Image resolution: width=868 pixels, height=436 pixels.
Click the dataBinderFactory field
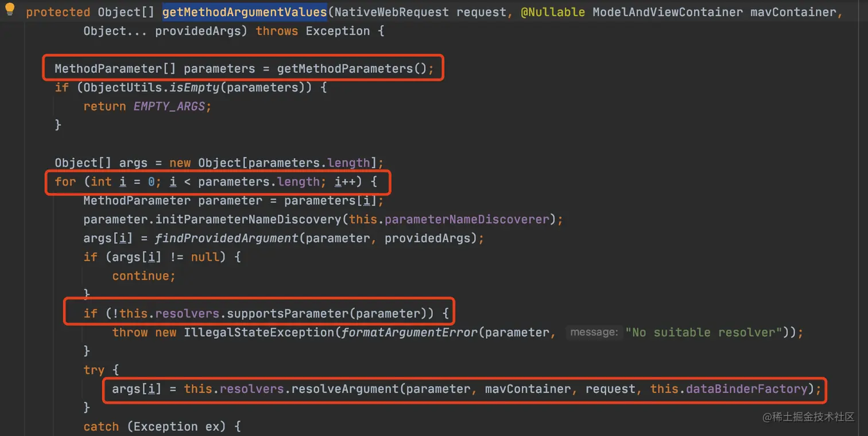[x=746, y=389]
